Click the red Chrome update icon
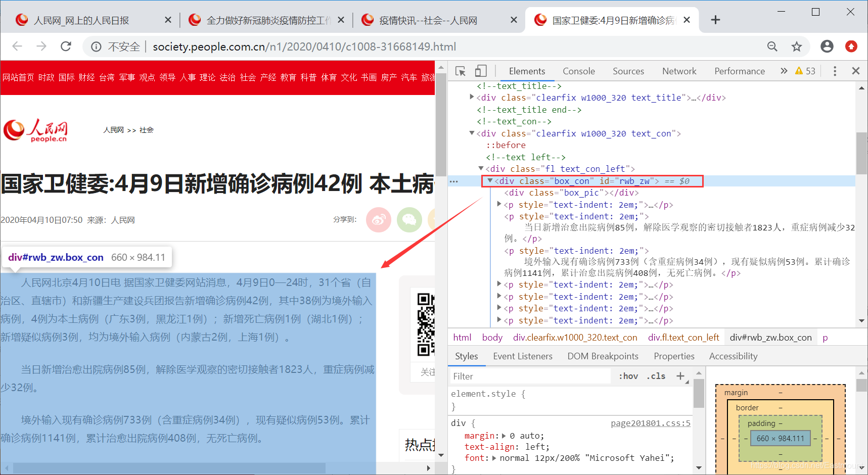The width and height of the screenshot is (868, 475). [851, 46]
